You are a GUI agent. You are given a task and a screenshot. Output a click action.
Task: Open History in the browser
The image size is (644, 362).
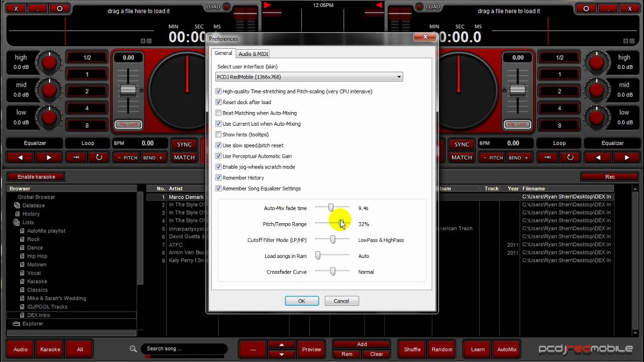point(31,214)
